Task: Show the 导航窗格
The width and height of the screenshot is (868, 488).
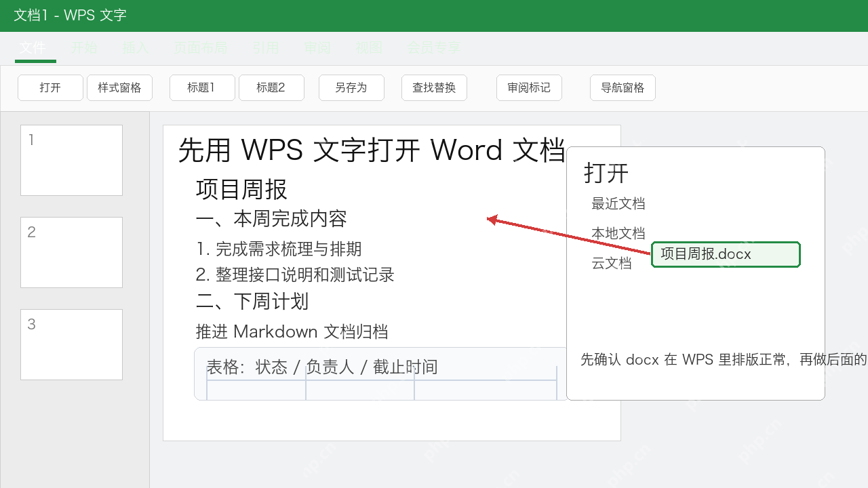Action: click(623, 87)
